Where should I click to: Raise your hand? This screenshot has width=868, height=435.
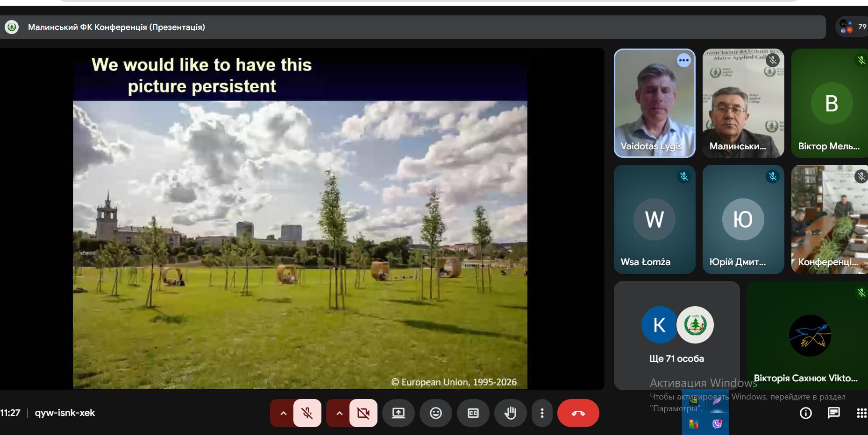[510, 413]
